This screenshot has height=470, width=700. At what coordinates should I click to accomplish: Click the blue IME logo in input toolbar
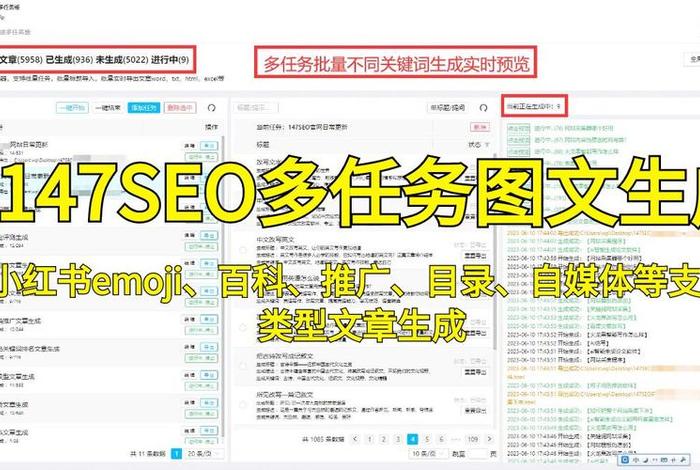coord(625,459)
